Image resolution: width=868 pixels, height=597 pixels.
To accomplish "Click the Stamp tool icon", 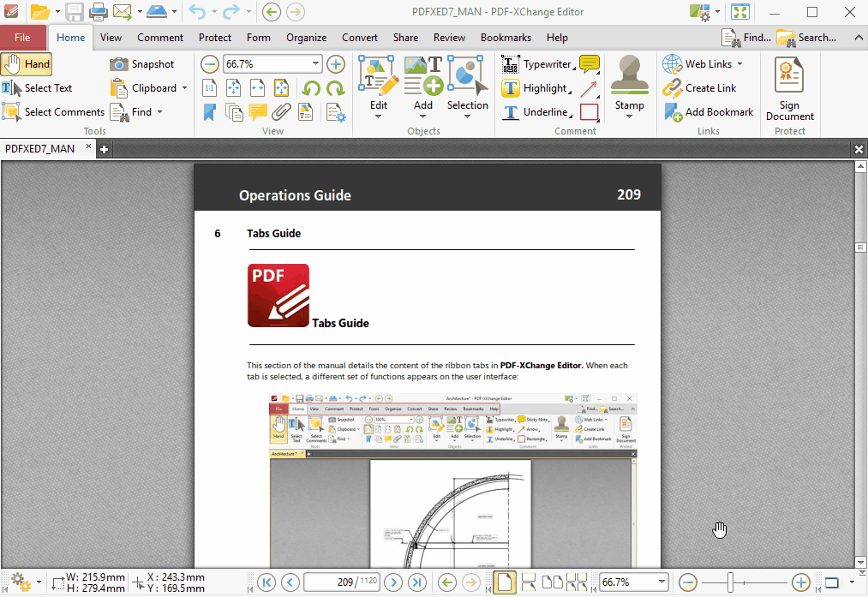I will click(630, 75).
